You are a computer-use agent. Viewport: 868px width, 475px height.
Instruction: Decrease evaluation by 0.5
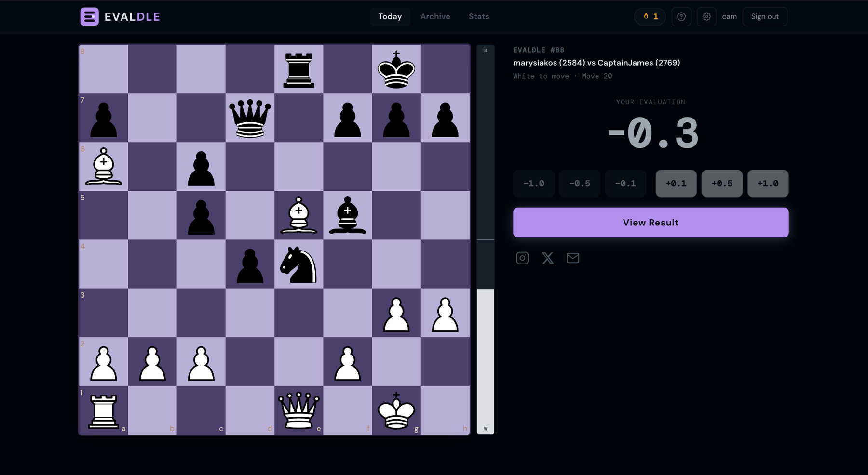click(580, 184)
